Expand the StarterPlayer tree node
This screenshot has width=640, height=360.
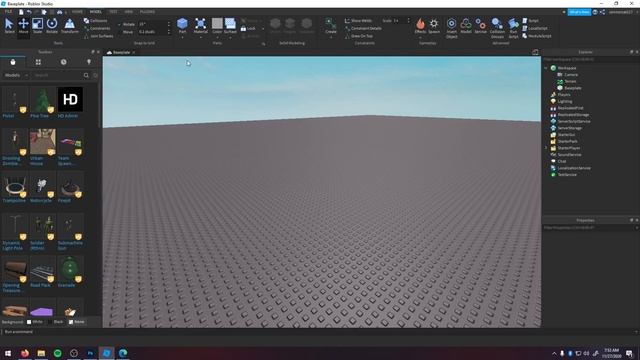point(546,148)
